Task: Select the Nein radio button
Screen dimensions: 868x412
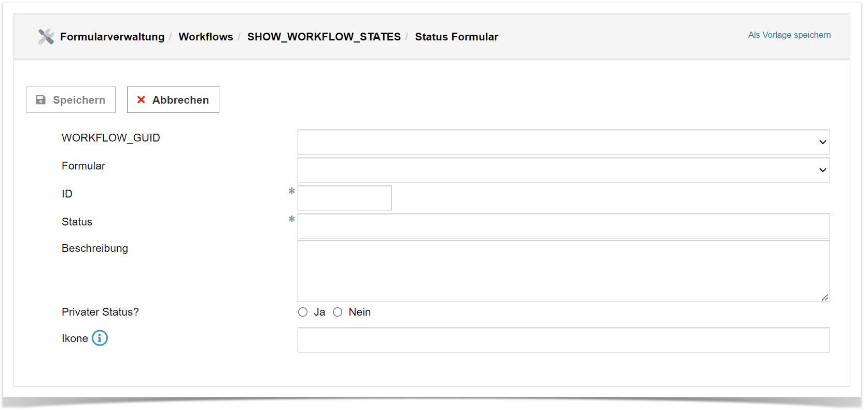Action: (338, 312)
